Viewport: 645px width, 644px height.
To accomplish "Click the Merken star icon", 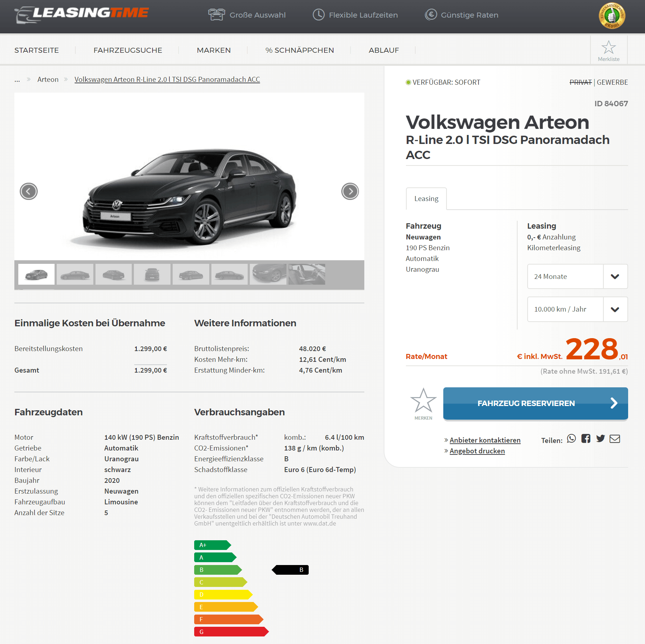I will click(423, 401).
